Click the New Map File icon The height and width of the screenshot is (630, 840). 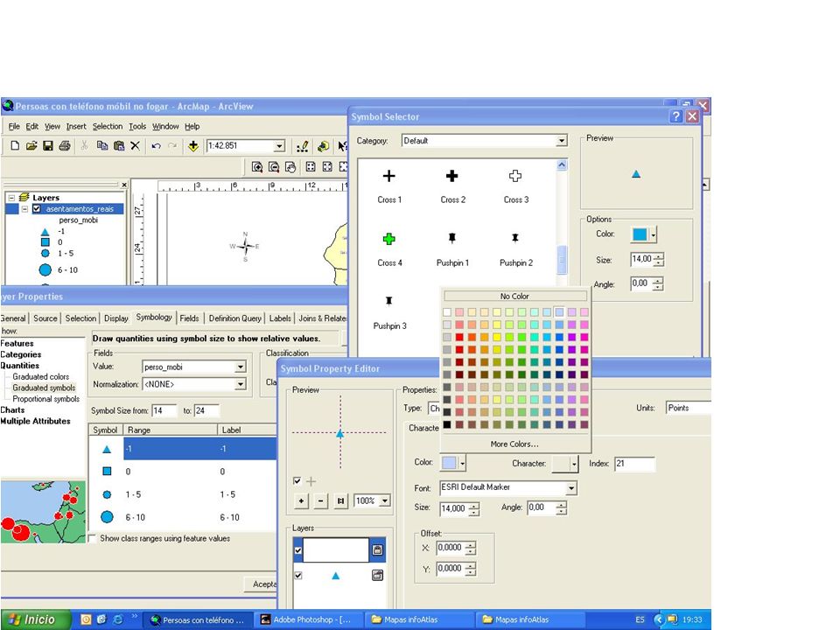click(x=15, y=146)
